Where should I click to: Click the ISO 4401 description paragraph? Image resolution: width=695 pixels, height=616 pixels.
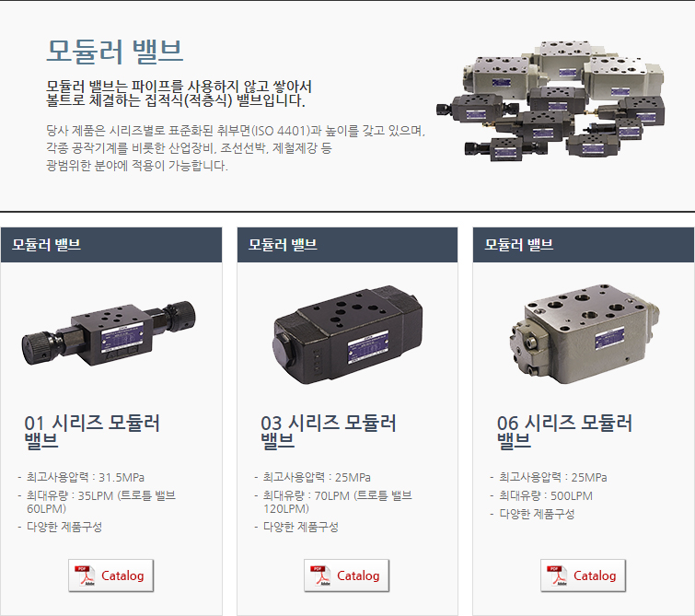click(x=236, y=147)
